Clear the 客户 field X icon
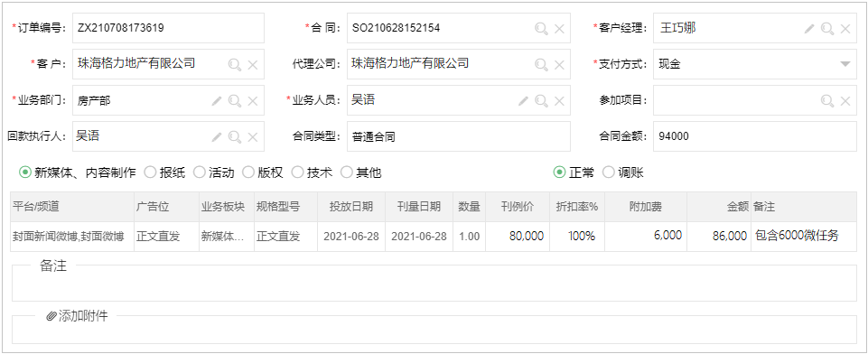The image size is (868, 354). 253,65
